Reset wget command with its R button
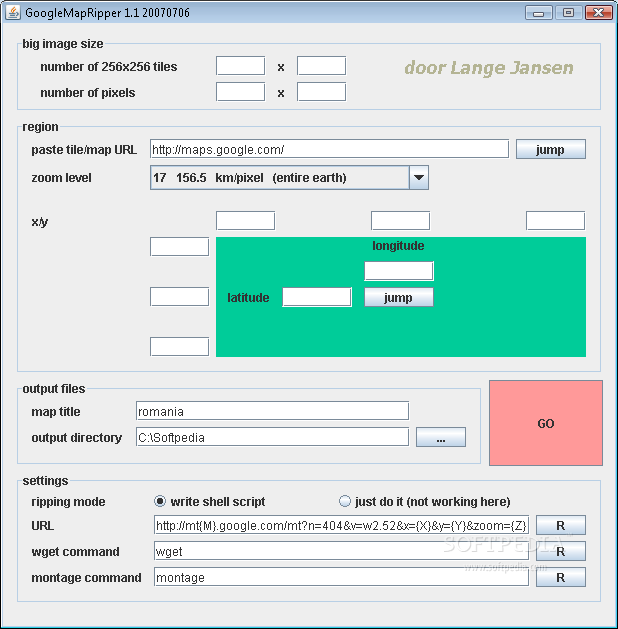Viewport: 618px width, 629px height. [x=561, y=551]
